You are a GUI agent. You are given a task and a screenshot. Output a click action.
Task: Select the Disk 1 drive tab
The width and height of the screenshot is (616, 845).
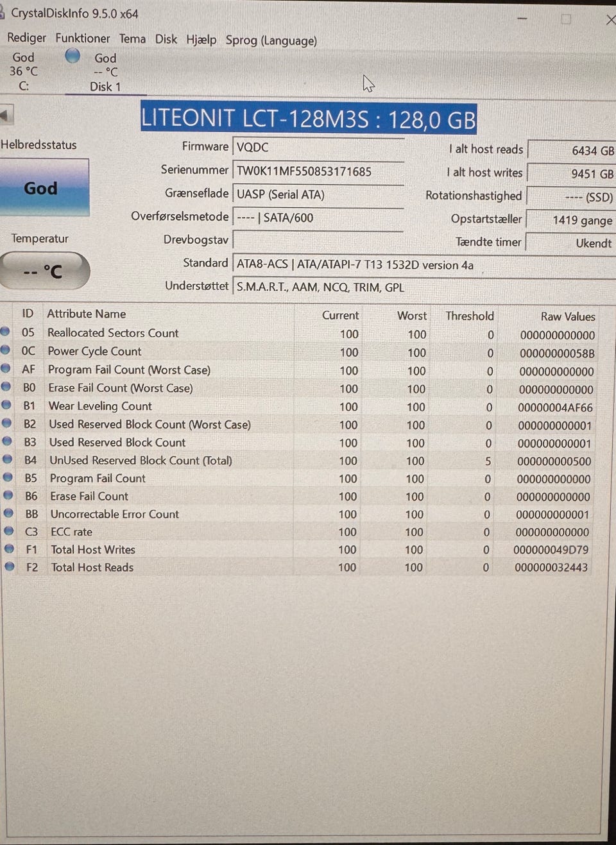(105, 73)
